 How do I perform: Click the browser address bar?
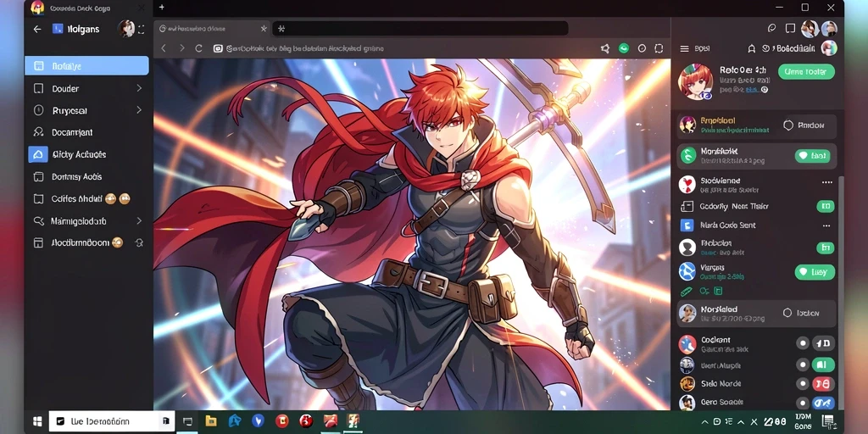click(x=407, y=48)
